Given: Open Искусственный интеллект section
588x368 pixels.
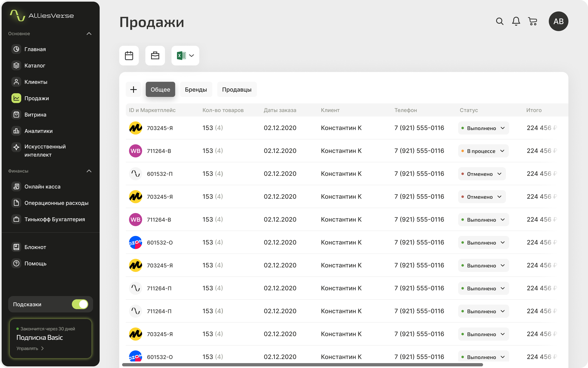Looking at the screenshot, I should point(39,150).
